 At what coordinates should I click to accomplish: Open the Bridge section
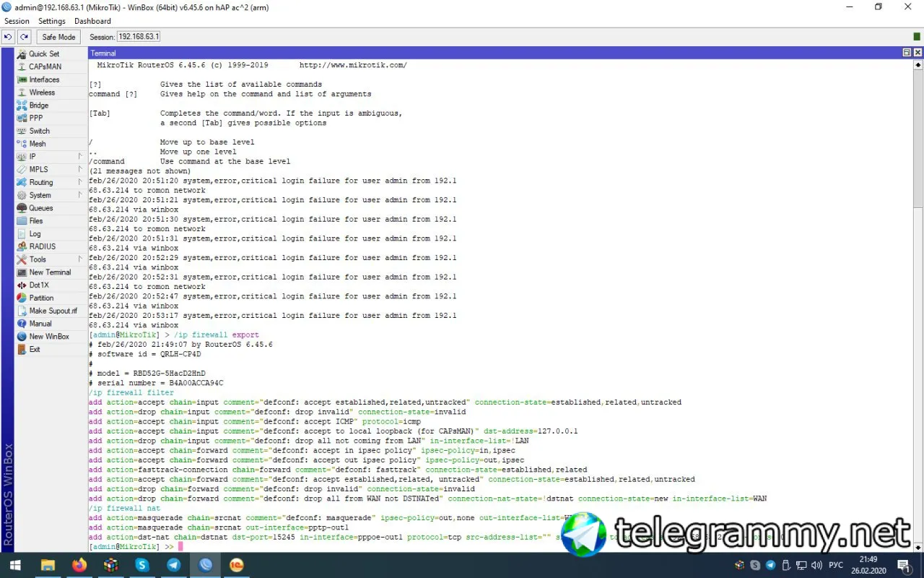[x=39, y=105]
